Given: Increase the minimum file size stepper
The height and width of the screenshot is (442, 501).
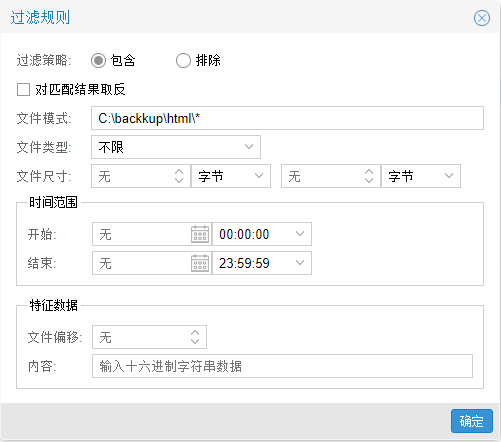Looking at the screenshot, I should coord(179,171).
